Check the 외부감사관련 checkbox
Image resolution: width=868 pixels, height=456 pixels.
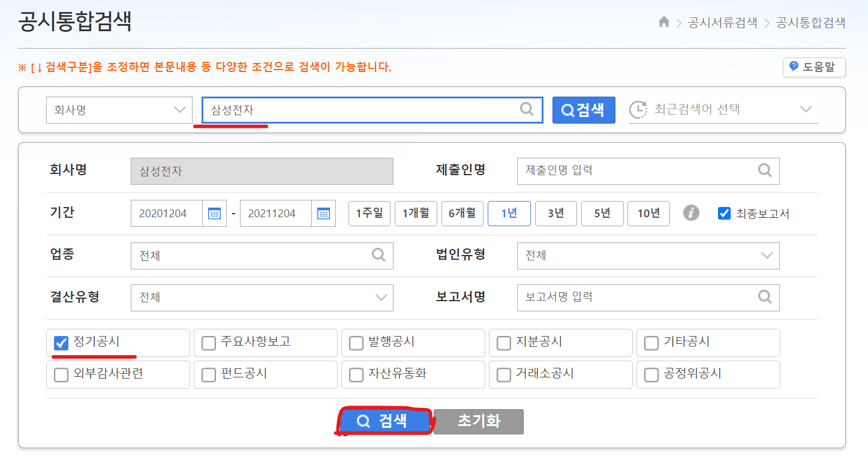click(x=61, y=375)
